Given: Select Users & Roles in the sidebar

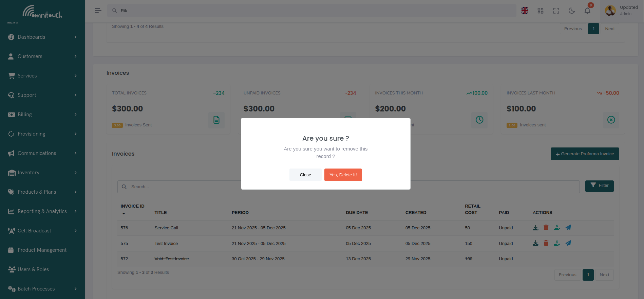Looking at the screenshot, I should 33,269.
